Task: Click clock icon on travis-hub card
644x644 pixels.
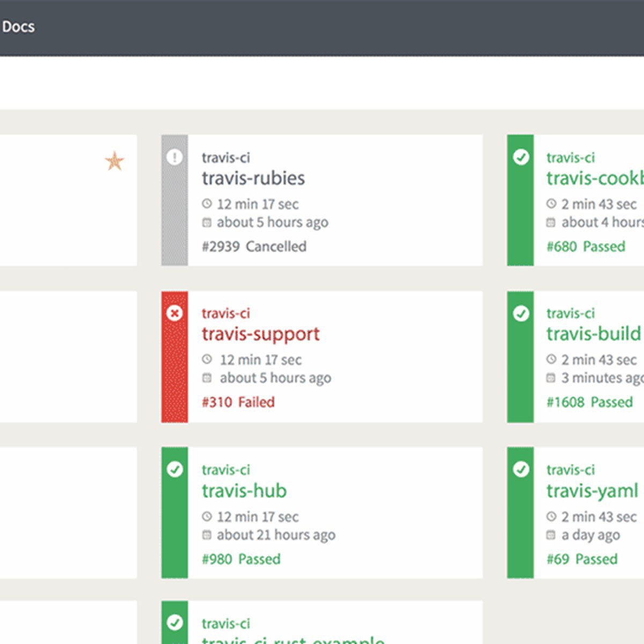Action: pyautogui.click(x=207, y=516)
